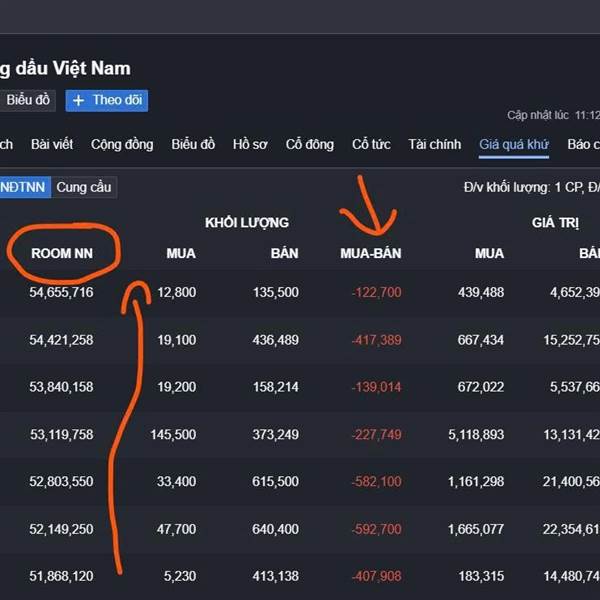Switch to the Cung cầu sub-tab
This screenshot has width=600, height=600.
(x=84, y=188)
